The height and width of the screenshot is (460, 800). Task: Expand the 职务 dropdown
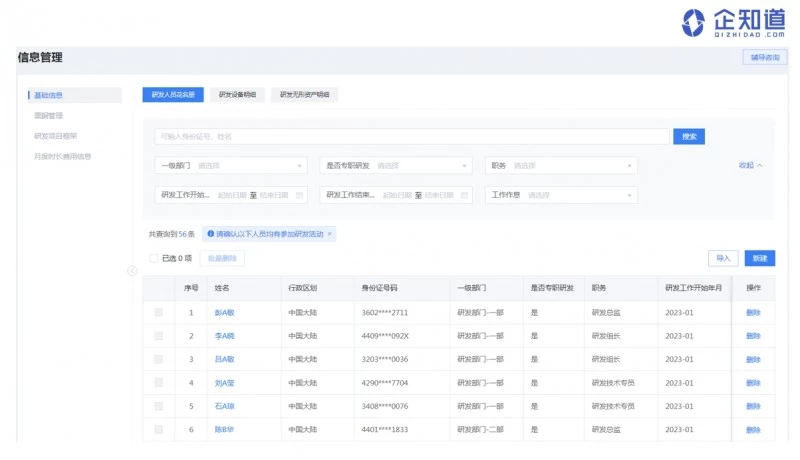[x=561, y=165]
